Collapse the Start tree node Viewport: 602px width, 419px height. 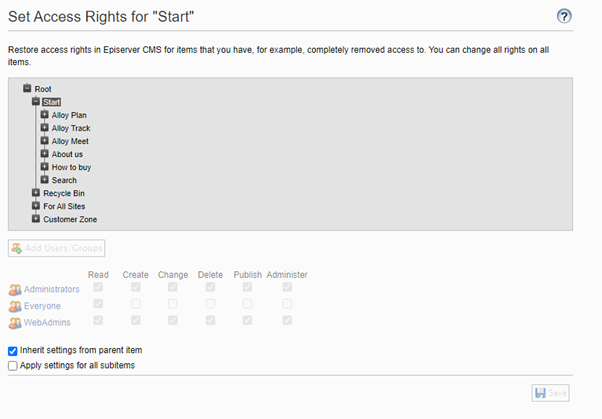(x=36, y=102)
